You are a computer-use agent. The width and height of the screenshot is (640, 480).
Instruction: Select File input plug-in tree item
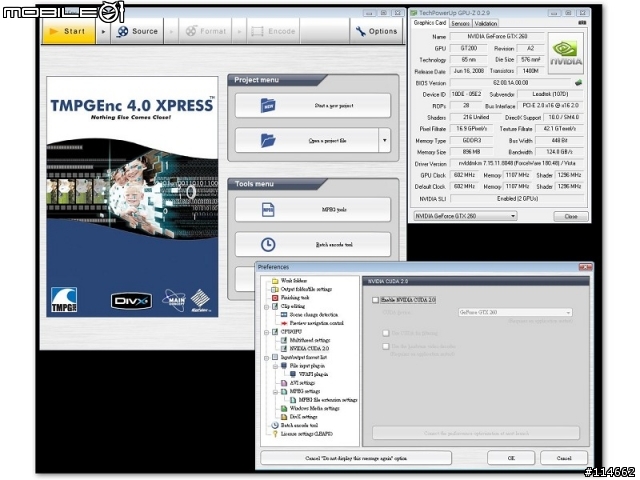click(x=307, y=366)
